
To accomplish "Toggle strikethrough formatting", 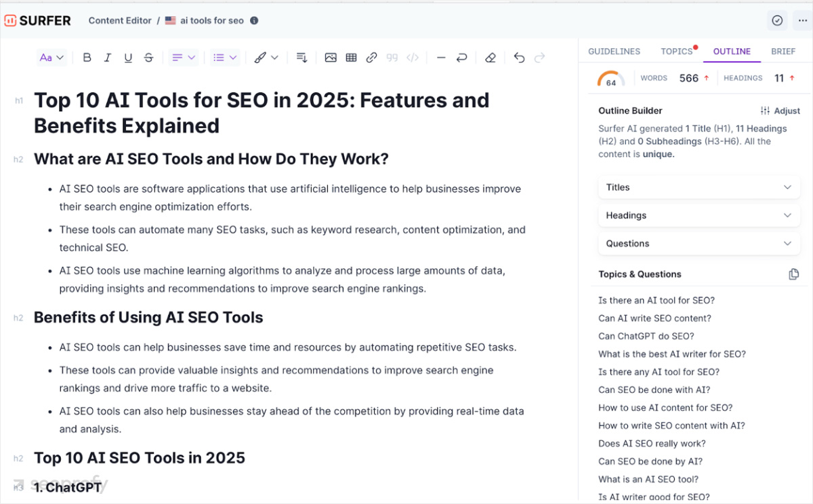I will (148, 58).
